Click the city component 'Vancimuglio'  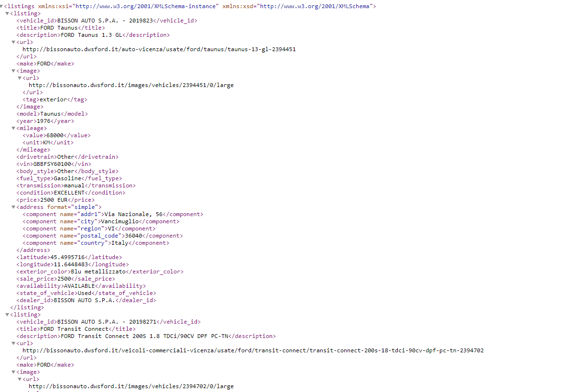coord(101,221)
